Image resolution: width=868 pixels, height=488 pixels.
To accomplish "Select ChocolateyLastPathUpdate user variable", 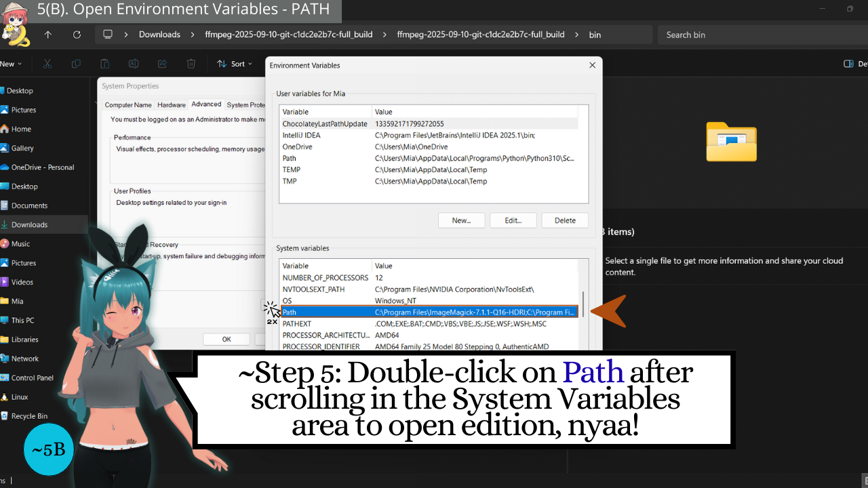I will pyautogui.click(x=429, y=123).
